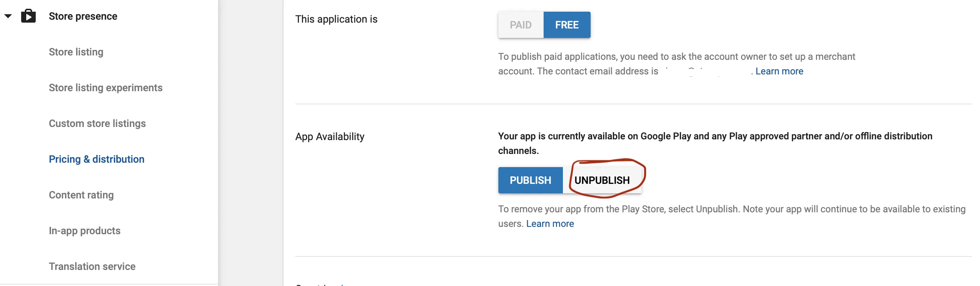Click the App Availability label
Screen dimensions: 980x286
click(330, 137)
